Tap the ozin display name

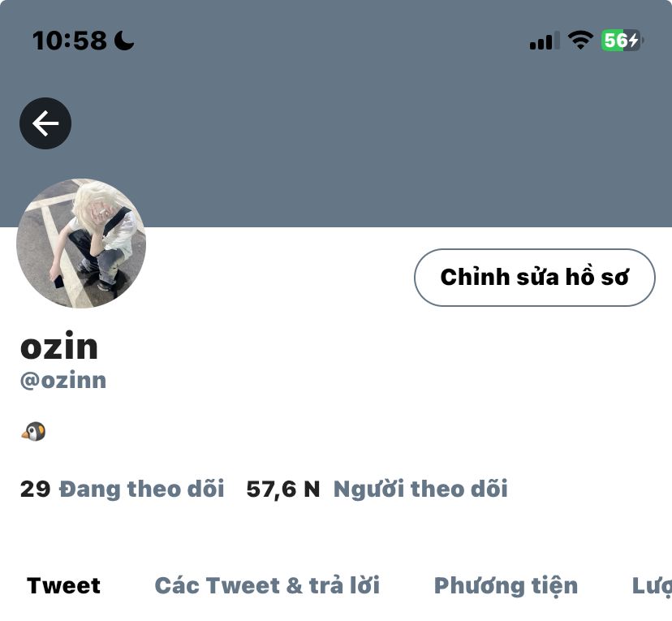(59, 346)
